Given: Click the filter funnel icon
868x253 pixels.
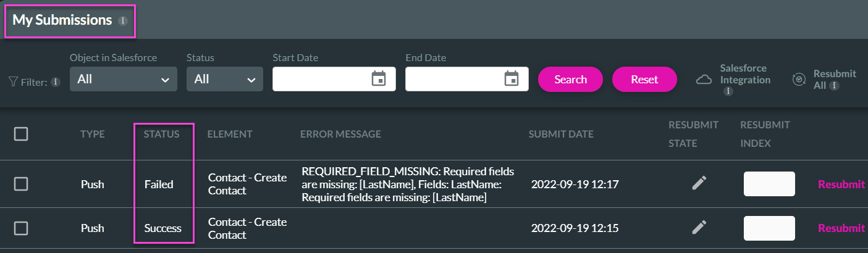Looking at the screenshot, I should pos(13,81).
